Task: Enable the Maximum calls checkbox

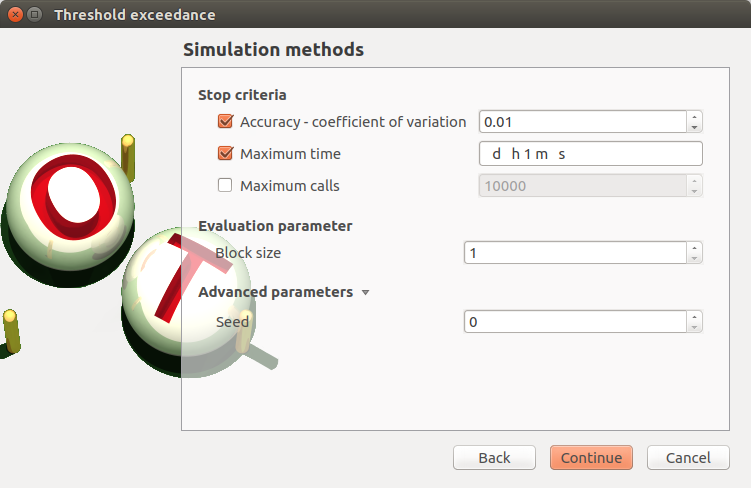Action: click(225, 185)
